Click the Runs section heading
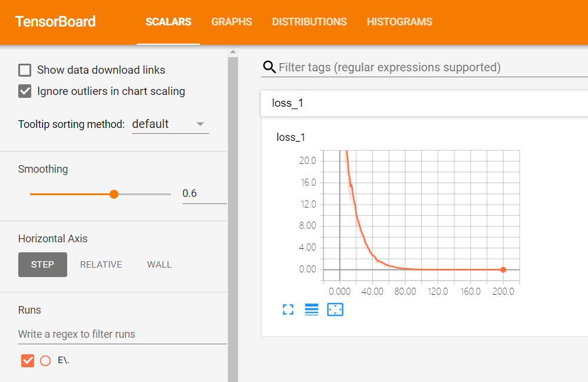Image resolution: width=588 pixels, height=382 pixels. 29,310
